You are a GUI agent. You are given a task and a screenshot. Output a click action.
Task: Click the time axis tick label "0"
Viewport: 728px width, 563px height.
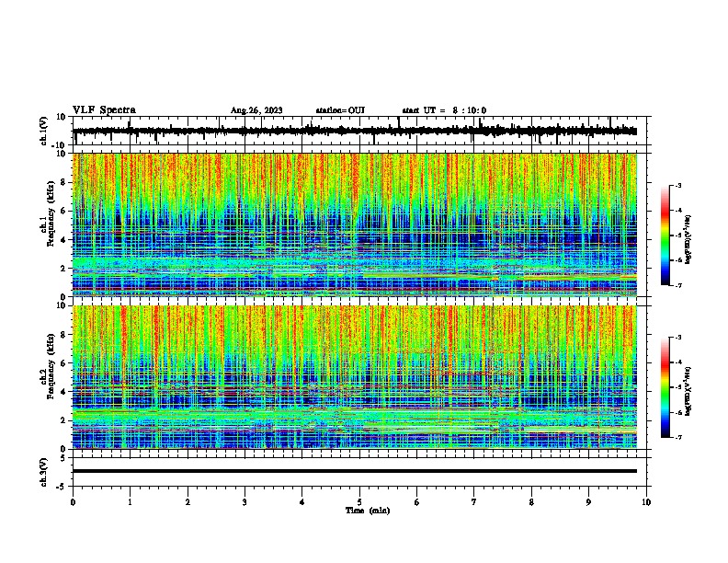pos(73,502)
